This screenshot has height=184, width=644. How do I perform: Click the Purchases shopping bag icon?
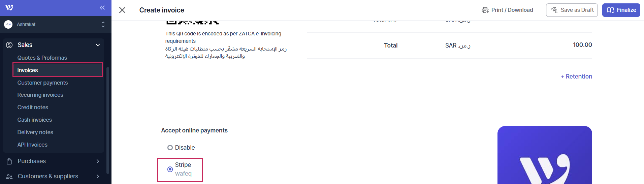pos(9,161)
